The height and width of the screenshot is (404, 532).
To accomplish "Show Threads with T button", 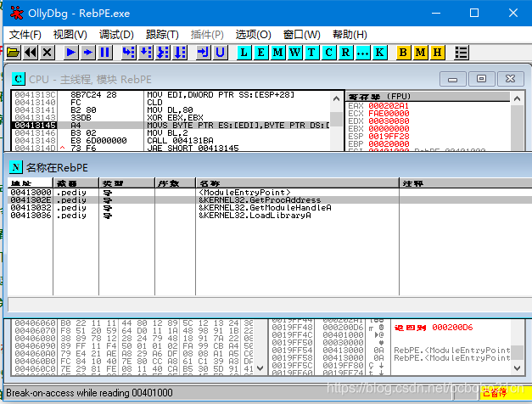I will pos(311,53).
